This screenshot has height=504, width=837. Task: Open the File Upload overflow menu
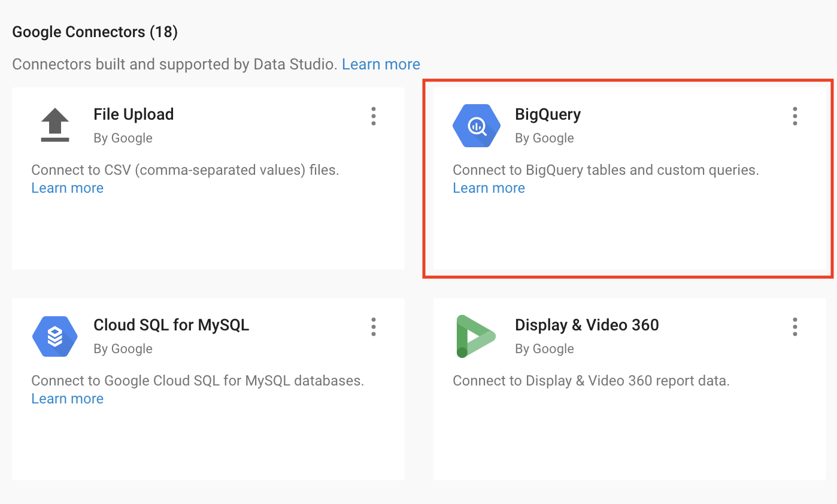[373, 116]
